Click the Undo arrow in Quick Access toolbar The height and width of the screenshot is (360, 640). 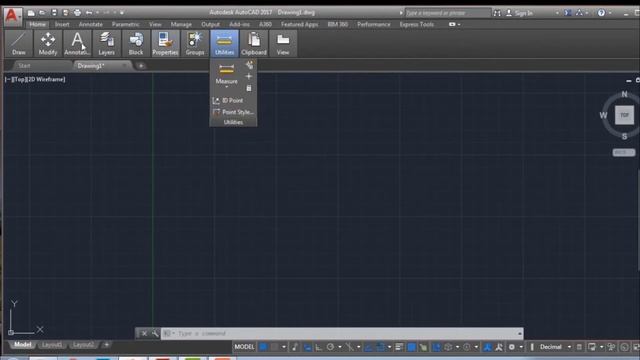[x=89, y=13]
